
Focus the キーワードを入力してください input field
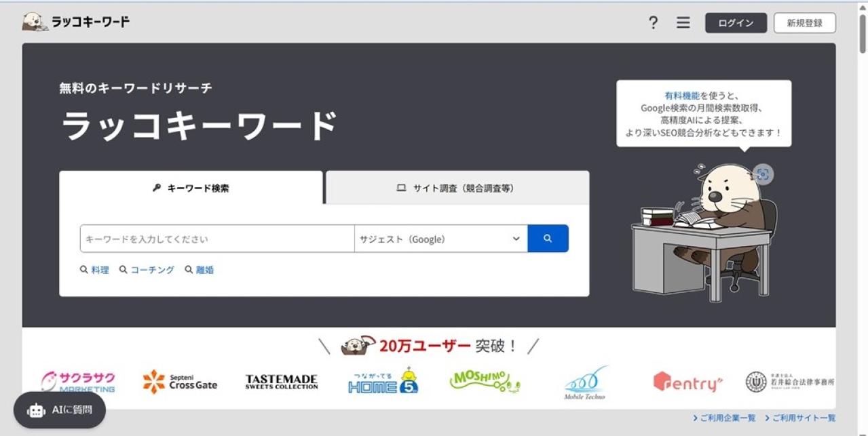pos(217,239)
